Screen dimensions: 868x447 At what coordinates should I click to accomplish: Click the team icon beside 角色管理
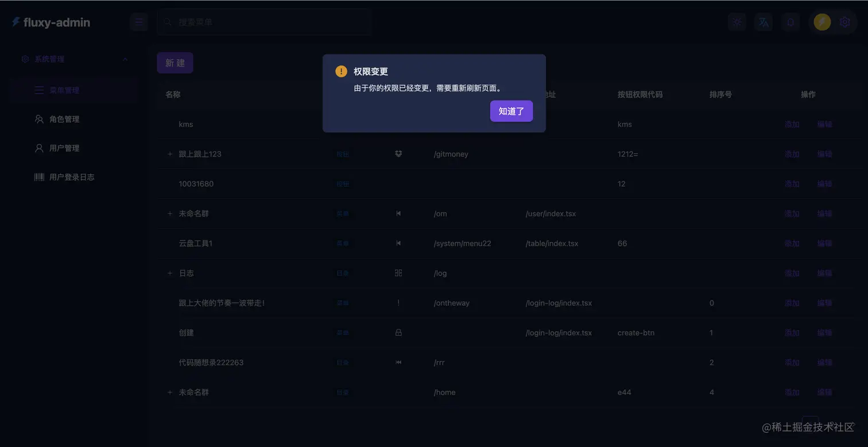[x=39, y=119]
